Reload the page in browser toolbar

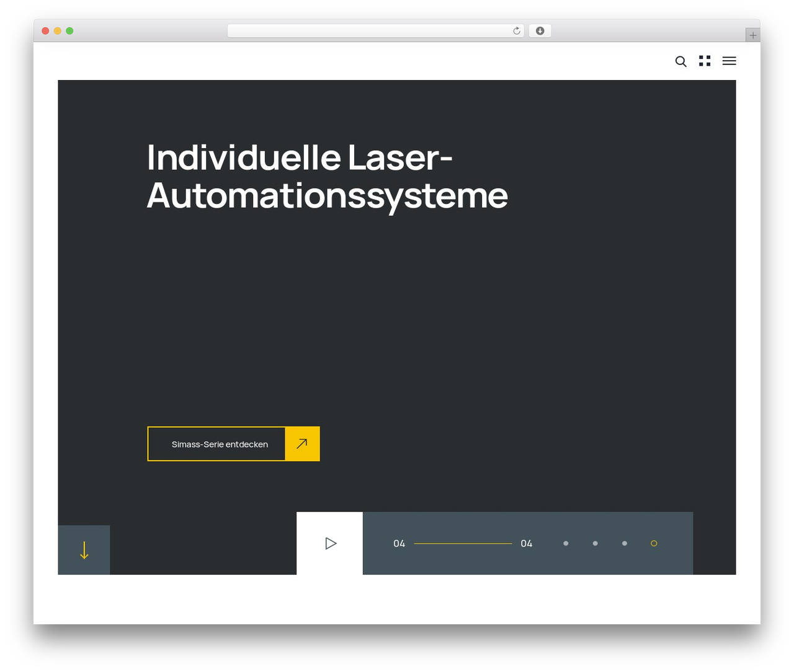pyautogui.click(x=517, y=31)
